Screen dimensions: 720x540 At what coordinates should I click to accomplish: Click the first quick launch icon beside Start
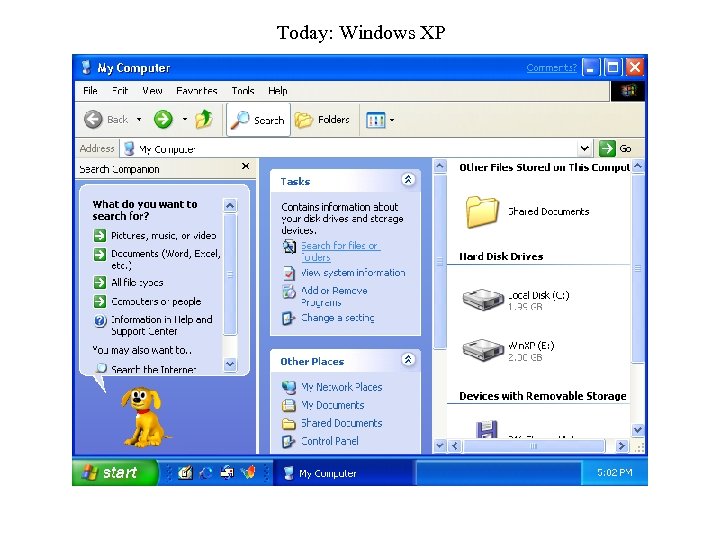coord(185,472)
